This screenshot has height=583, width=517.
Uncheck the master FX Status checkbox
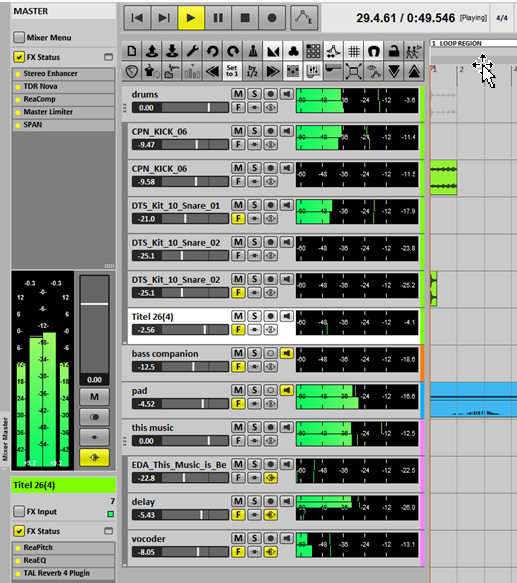click(x=19, y=57)
